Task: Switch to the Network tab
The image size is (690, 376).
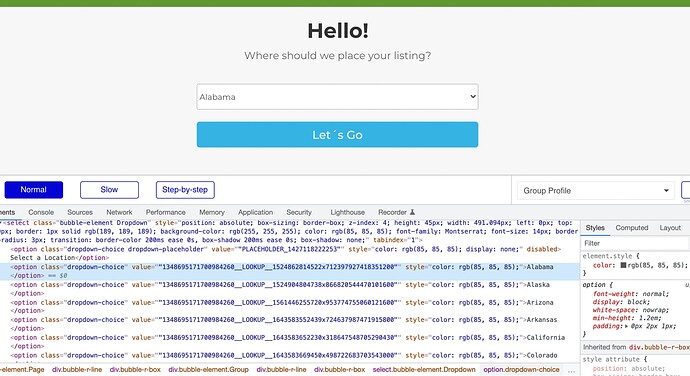Action: [x=119, y=212]
